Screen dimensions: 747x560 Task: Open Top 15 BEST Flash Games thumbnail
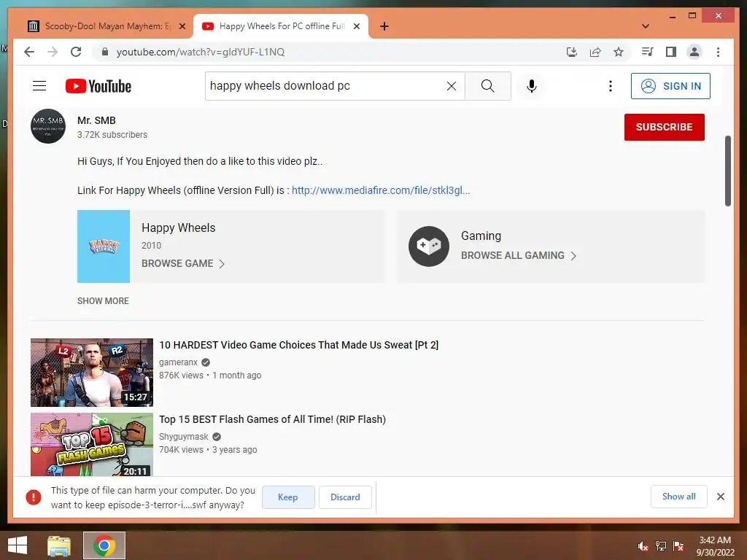(x=91, y=444)
